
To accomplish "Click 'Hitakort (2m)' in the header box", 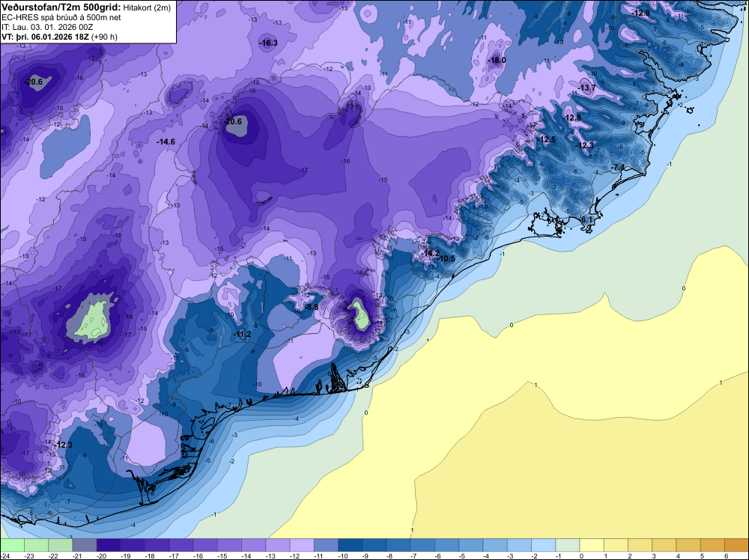I will 147,7.
